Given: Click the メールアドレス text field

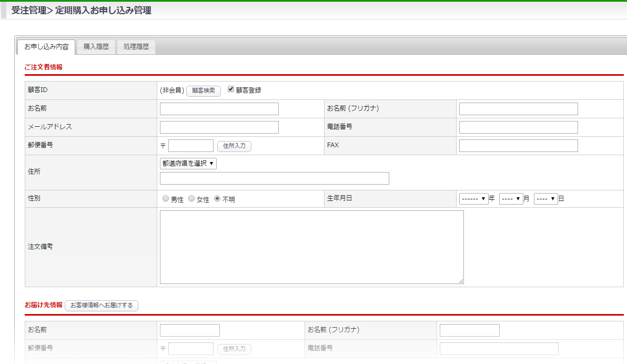Looking at the screenshot, I should (x=219, y=127).
